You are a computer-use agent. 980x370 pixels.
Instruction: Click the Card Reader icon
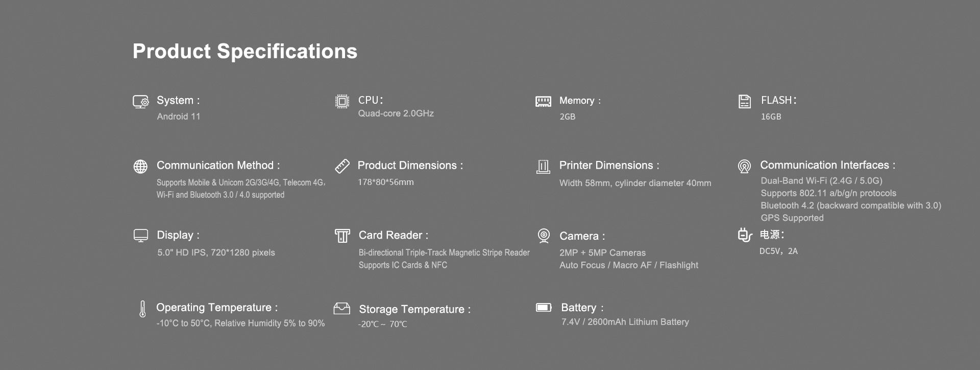(x=342, y=236)
